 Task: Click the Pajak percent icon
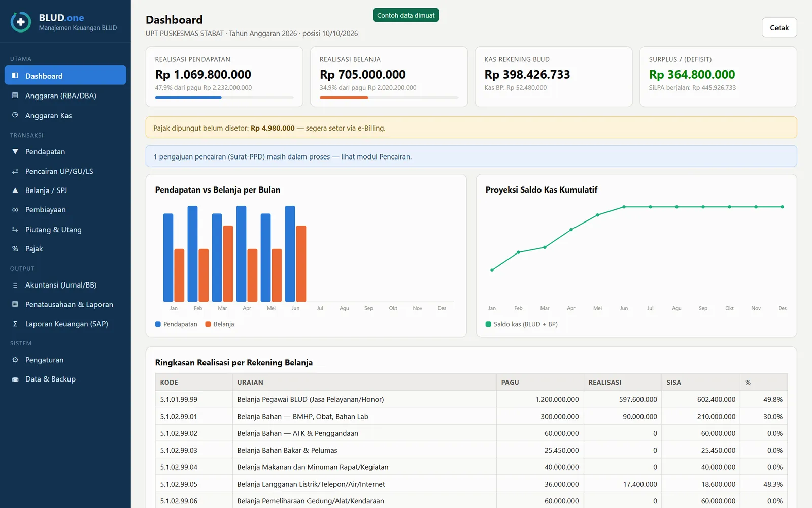tap(15, 249)
